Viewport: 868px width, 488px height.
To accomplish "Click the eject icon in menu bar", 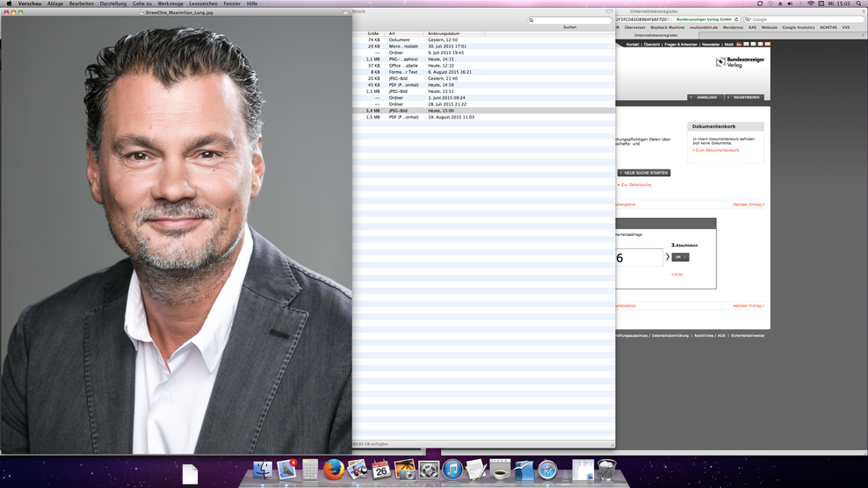I will coord(780,4).
